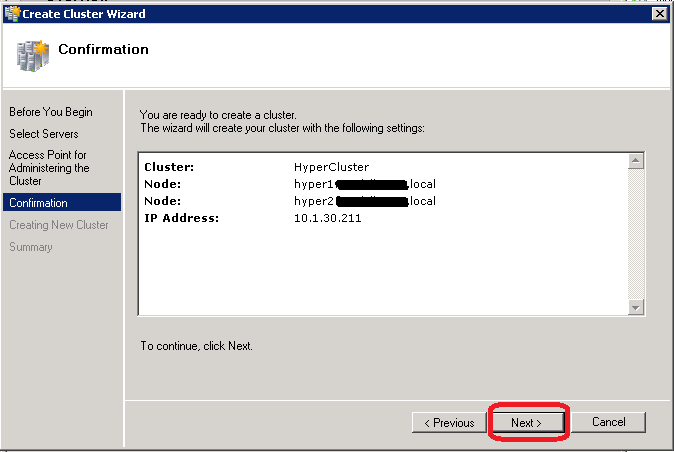Select the HyperCluster cluster name text
The image size is (674, 452).
pyautogui.click(x=331, y=167)
